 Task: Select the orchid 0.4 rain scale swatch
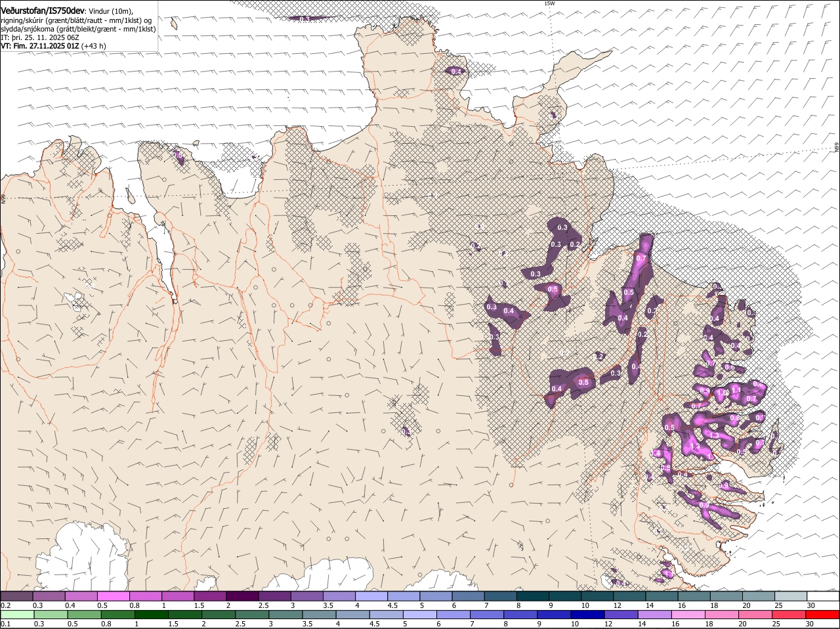tap(81, 596)
